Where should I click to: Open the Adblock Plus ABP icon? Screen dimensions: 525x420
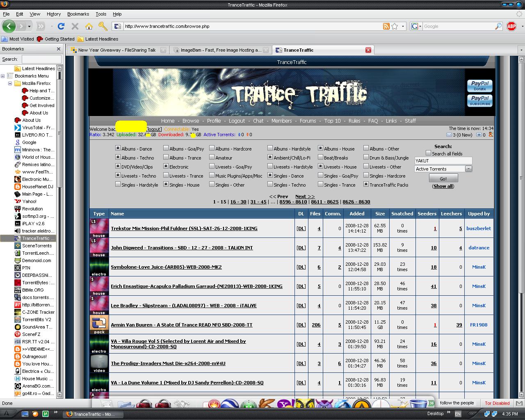(x=511, y=26)
